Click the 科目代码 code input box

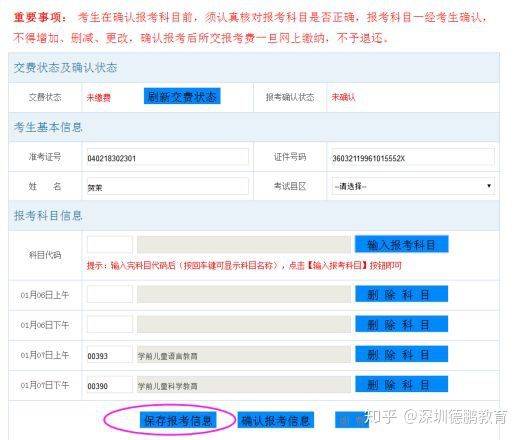point(110,245)
